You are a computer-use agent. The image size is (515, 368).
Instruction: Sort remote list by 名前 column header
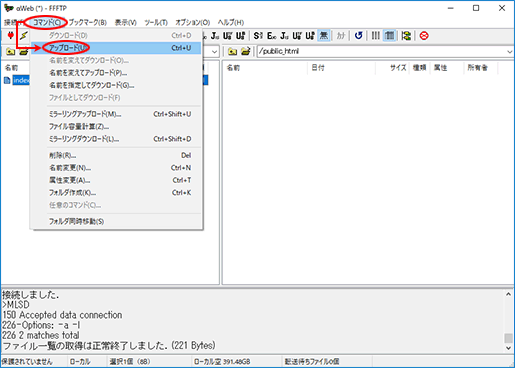[233, 68]
